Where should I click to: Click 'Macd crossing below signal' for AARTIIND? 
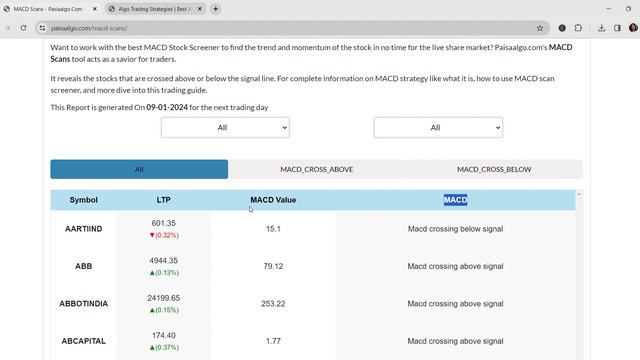(456, 229)
